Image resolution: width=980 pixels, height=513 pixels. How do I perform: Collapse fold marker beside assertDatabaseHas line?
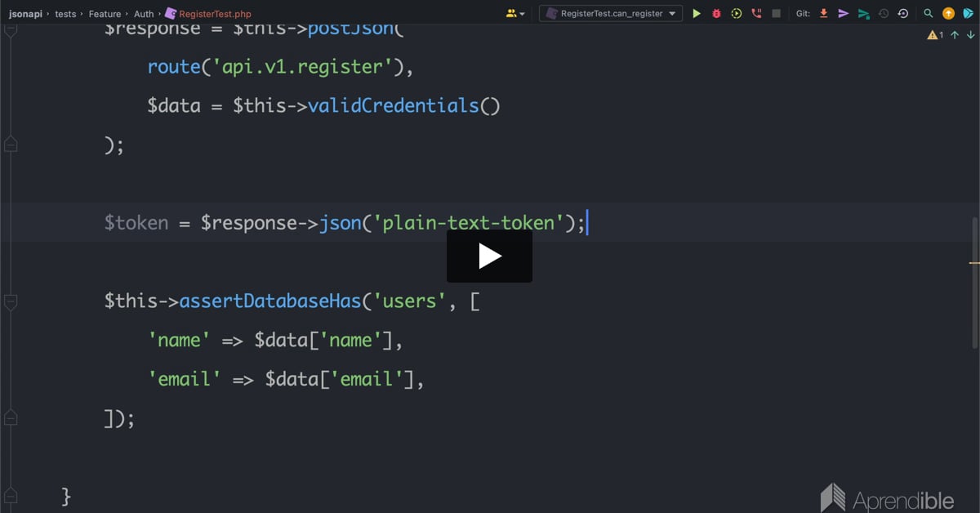pyautogui.click(x=11, y=301)
